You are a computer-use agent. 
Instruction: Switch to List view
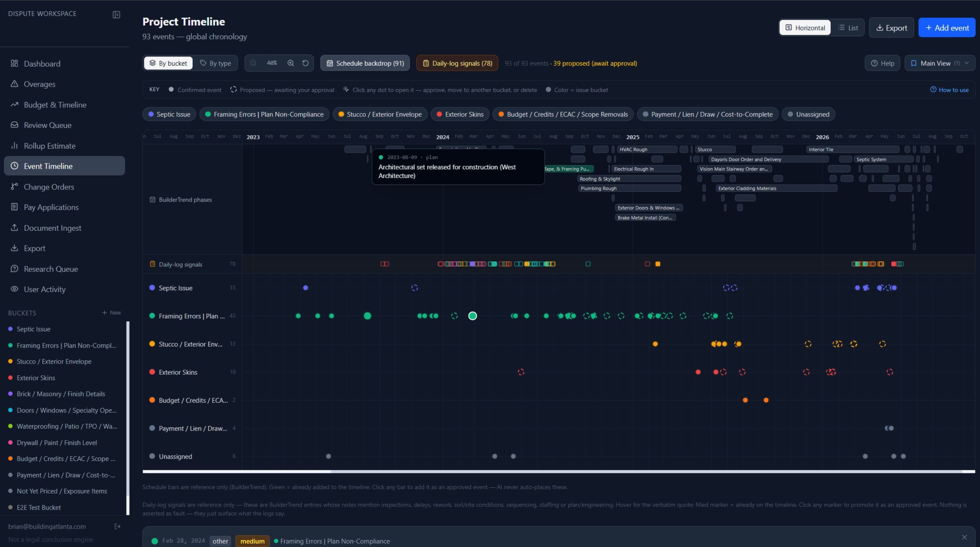pyautogui.click(x=848, y=28)
